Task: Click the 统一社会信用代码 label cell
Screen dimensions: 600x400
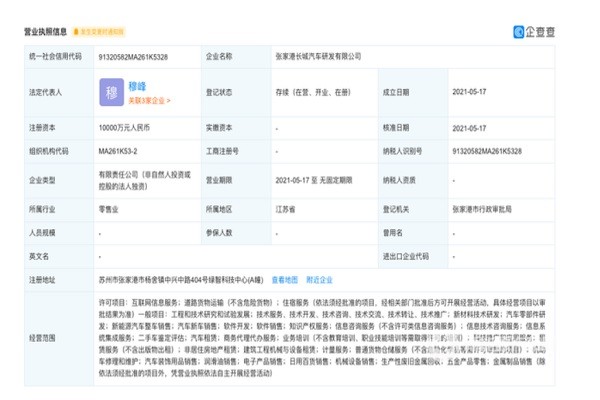Action: pyautogui.click(x=59, y=57)
